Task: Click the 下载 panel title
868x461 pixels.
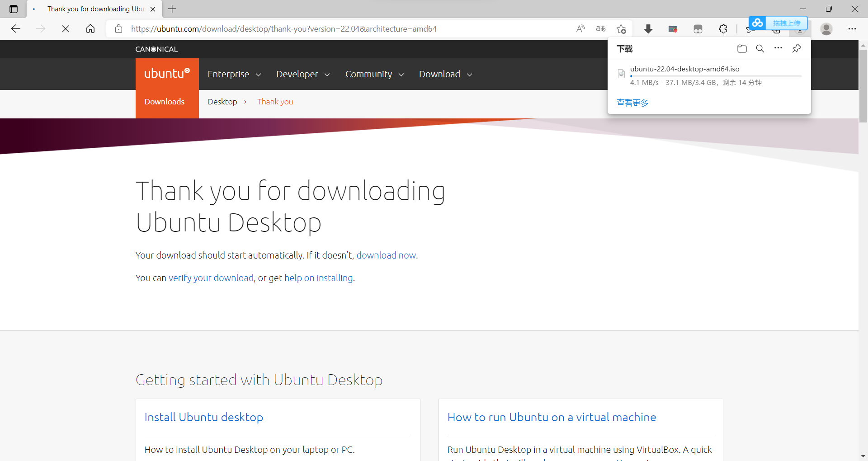Action: pyautogui.click(x=625, y=49)
